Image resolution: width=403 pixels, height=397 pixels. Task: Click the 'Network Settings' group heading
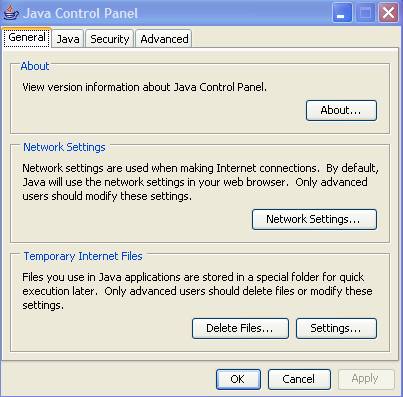point(64,147)
